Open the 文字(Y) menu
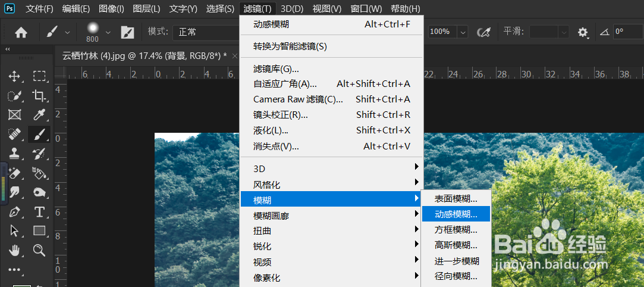This screenshot has height=287, width=644. coord(183,9)
